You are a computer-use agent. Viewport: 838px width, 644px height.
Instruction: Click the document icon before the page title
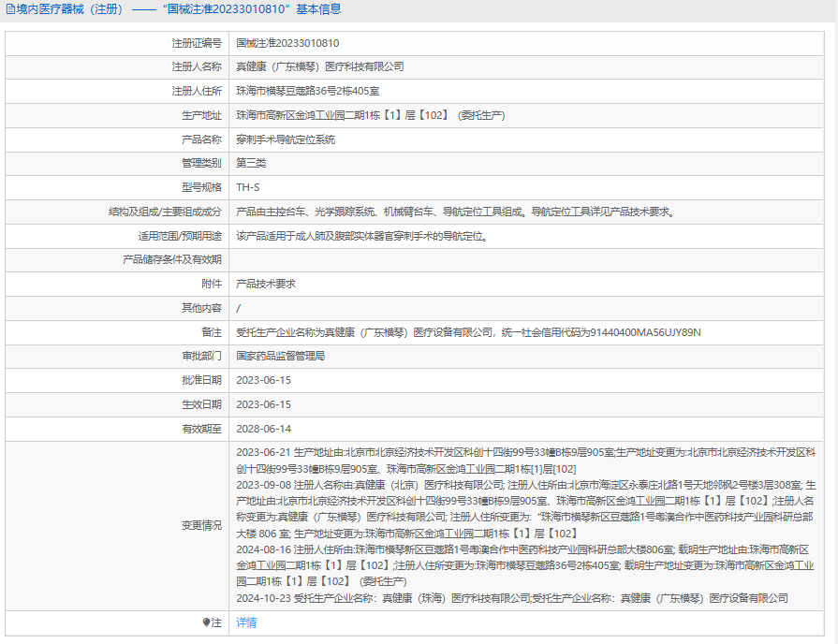[10, 9]
